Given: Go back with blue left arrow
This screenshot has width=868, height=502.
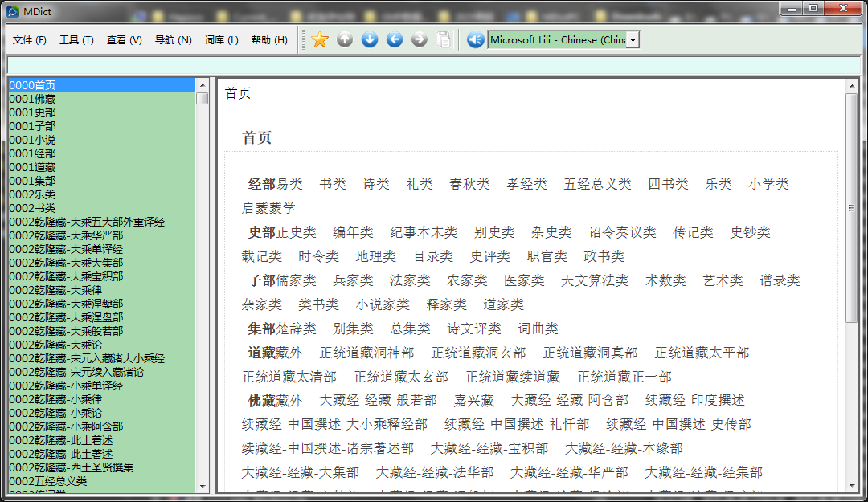Looking at the screenshot, I should [x=395, y=39].
